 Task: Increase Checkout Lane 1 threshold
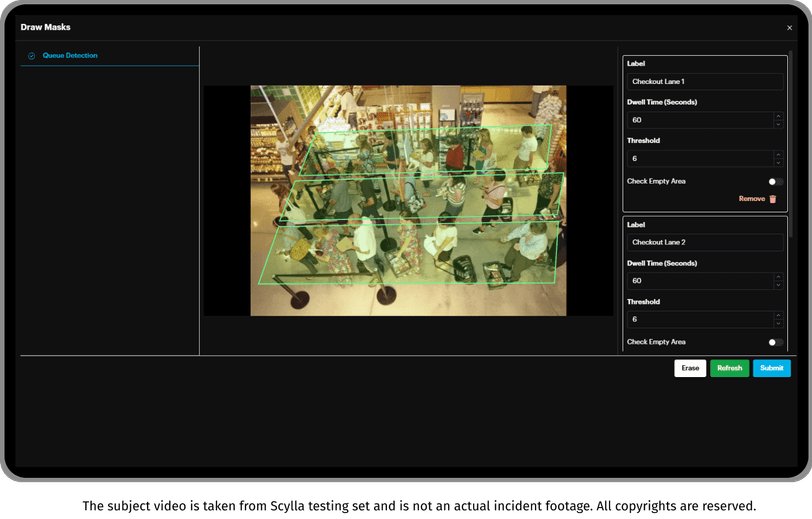tap(778, 154)
